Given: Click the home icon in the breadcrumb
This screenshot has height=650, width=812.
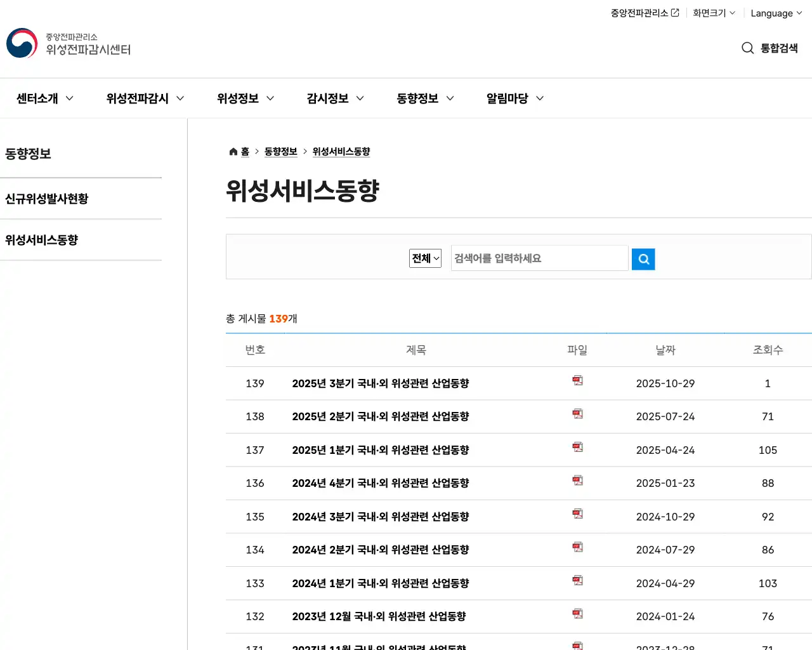Looking at the screenshot, I should click(x=233, y=151).
